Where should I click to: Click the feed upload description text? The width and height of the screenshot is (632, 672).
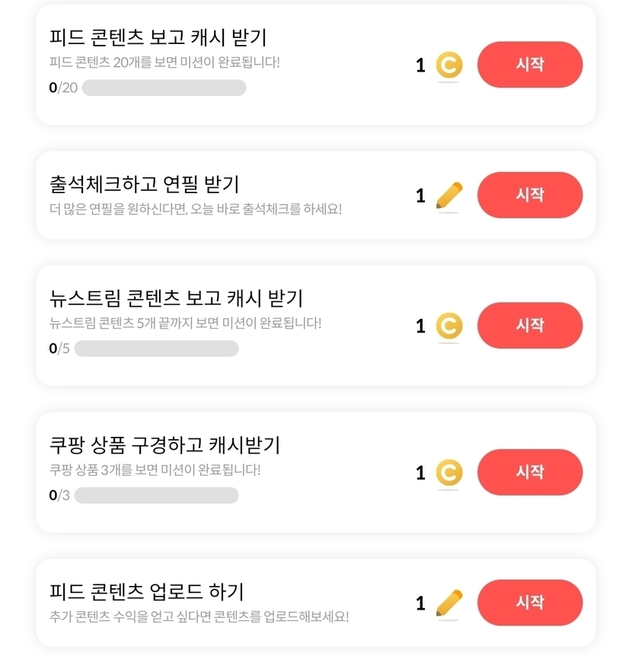(x=199, y=616)
